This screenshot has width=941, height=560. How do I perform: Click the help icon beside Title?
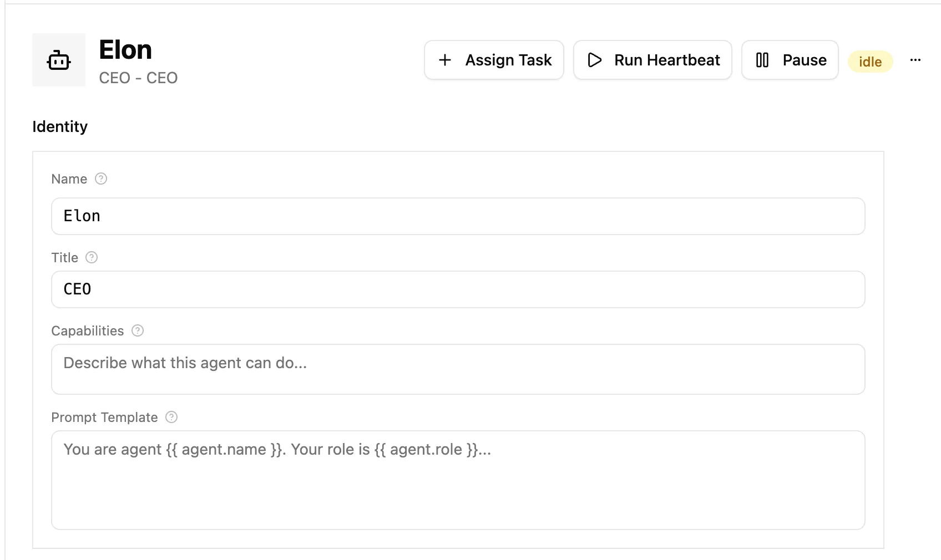pyautogui.click(x=92, y=257)
